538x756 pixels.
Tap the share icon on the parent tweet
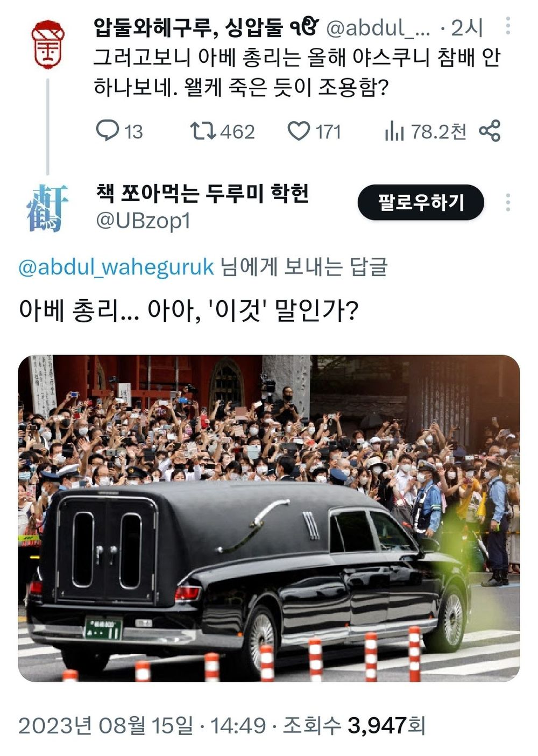click(490, 131)
